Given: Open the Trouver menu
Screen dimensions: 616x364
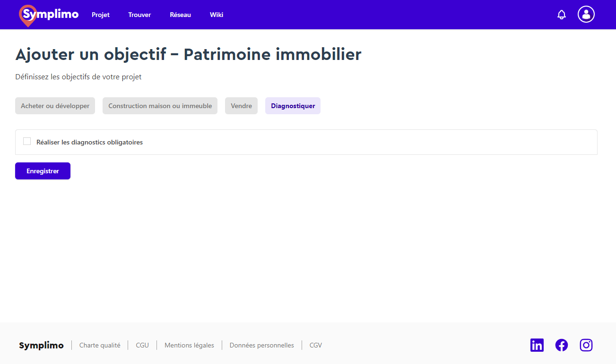Looking at the screenshot, I should (139, 15).
